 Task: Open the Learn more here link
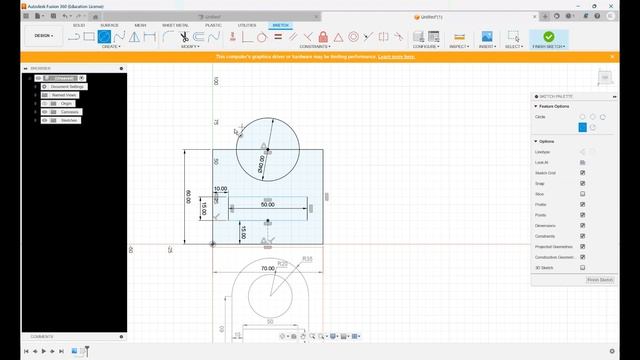pos(396,57)
